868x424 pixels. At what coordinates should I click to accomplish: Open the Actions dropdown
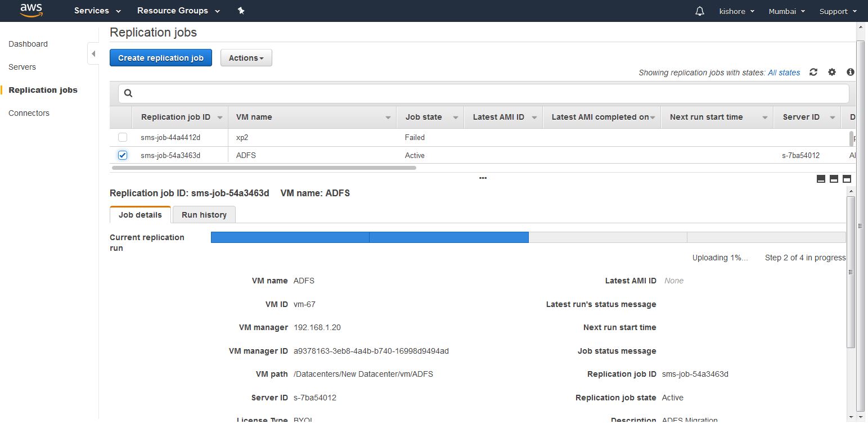(246, 58)
